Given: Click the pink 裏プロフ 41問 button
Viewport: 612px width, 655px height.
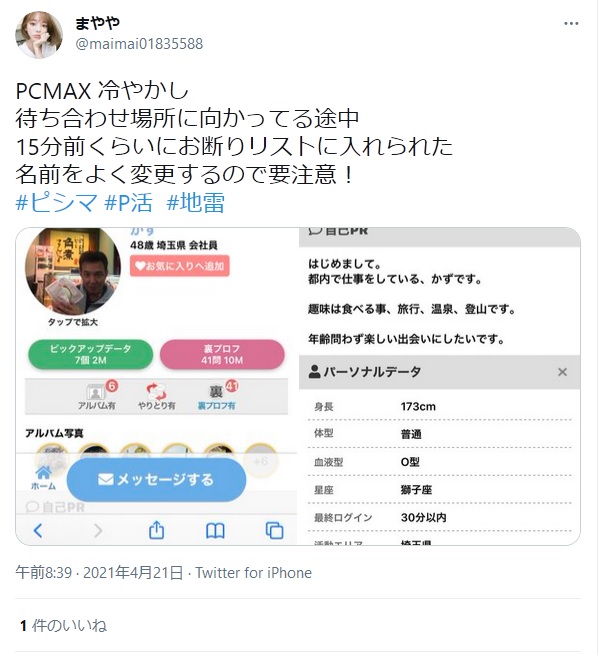Looking at the screenshot, I should [x=222, y=354].
